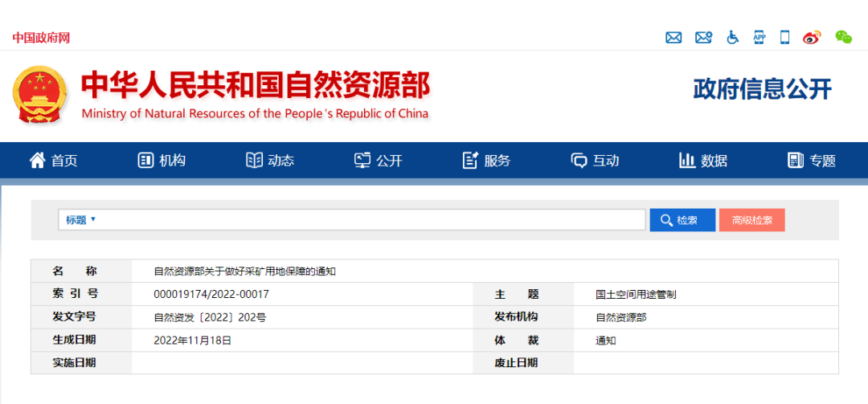
Task: Open the Weibo icon
Action: [812, 38]
